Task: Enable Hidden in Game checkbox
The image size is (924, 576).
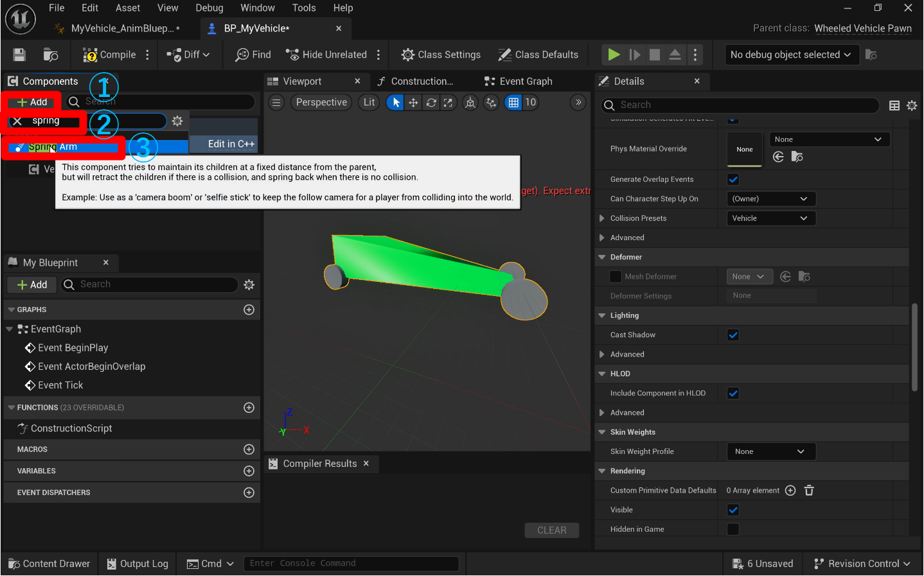Action: pyautogui.click(x=733, y=529)
